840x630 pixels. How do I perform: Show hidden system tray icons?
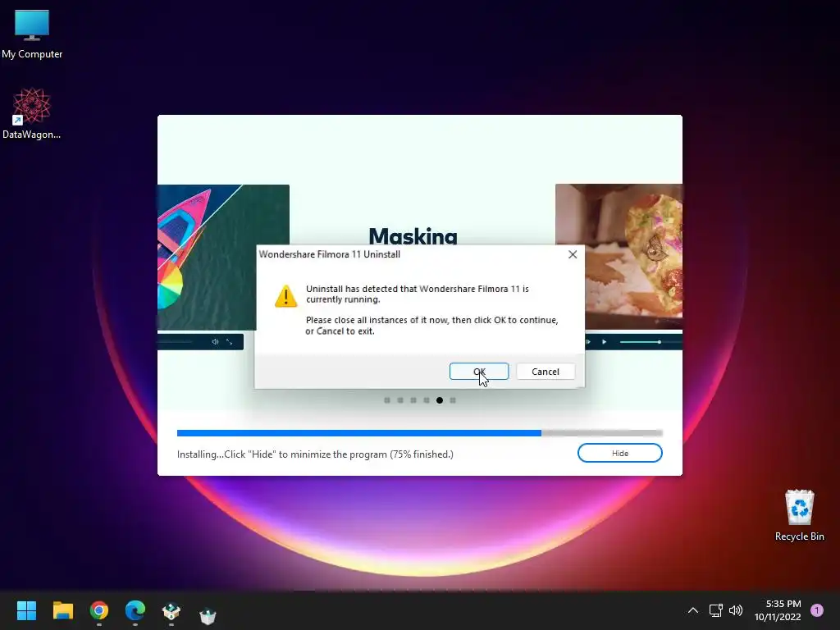[x=692, y=610]
